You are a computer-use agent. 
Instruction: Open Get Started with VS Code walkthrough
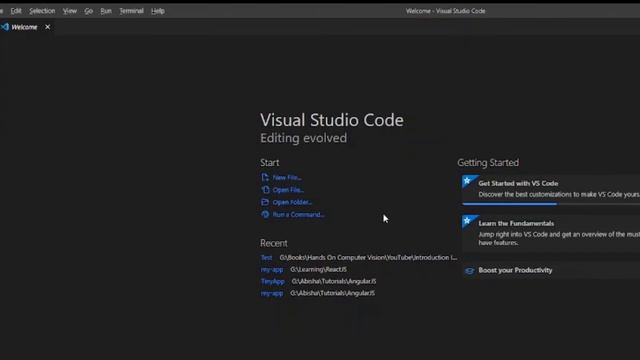pos(551,190)
